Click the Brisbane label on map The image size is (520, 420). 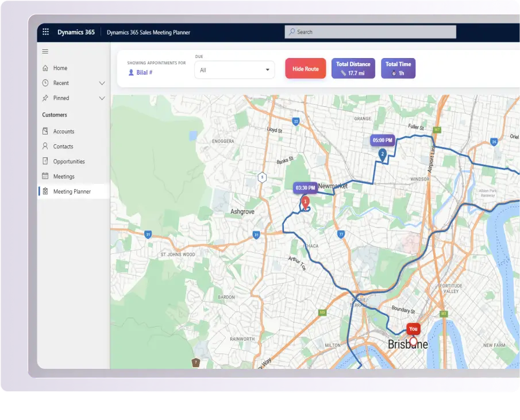[407, 344]
